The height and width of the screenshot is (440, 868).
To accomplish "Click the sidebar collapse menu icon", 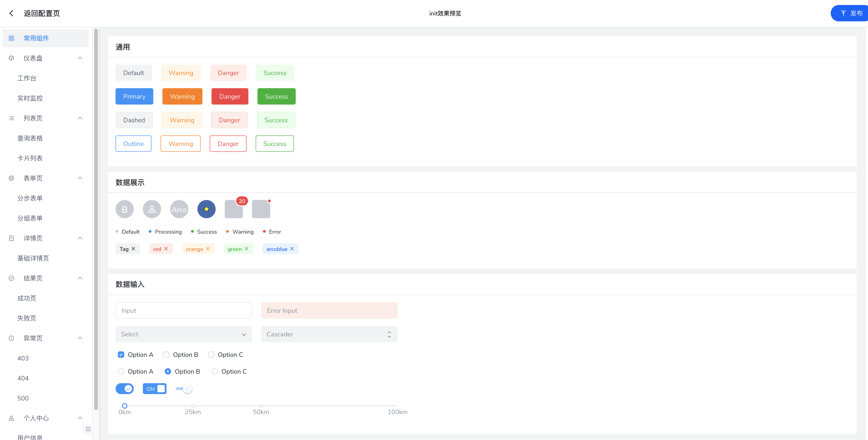I will tap(88, 429).
